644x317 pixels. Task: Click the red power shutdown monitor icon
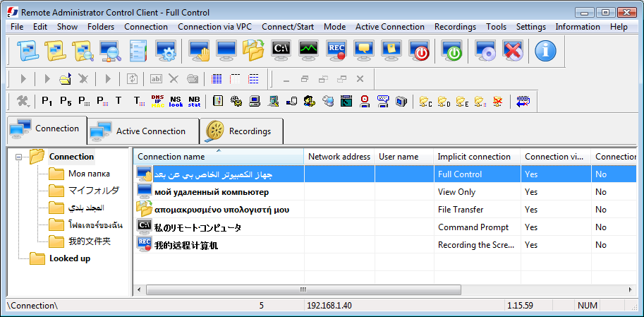click(419, 51)
